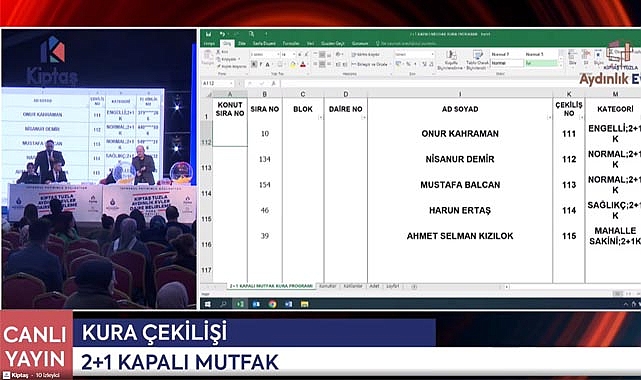Open the ÇEKİLİŞ NO column filter dropdown
Image resolution: width=641 pixels, height=380 pixels.
581,118
